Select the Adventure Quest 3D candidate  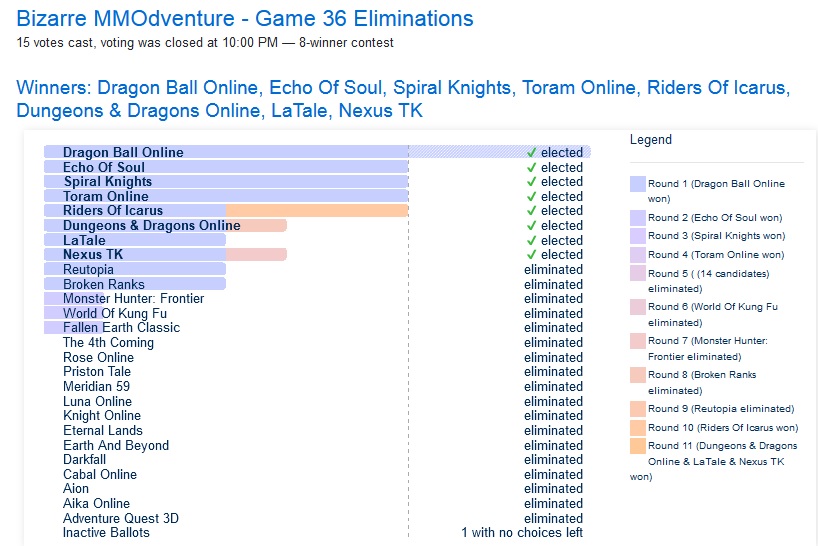tap(121, 518)
